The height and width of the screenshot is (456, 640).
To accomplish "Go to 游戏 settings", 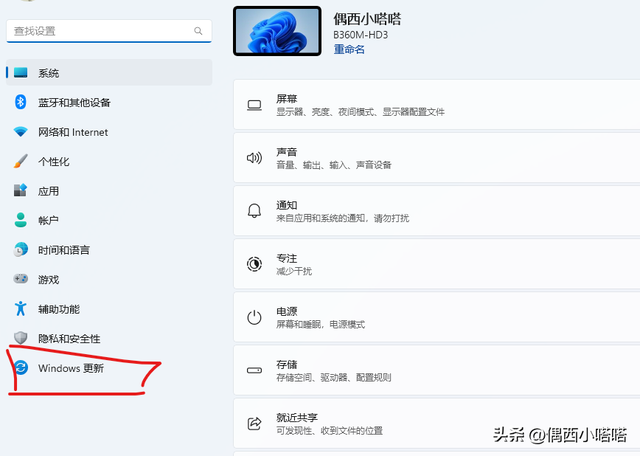I will tap(49, 280).
